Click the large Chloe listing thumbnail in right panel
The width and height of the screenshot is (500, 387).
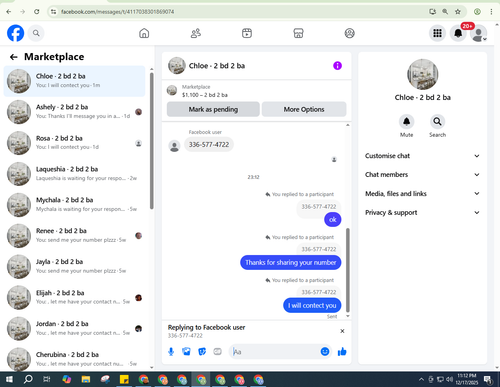[x=423, y=74]
